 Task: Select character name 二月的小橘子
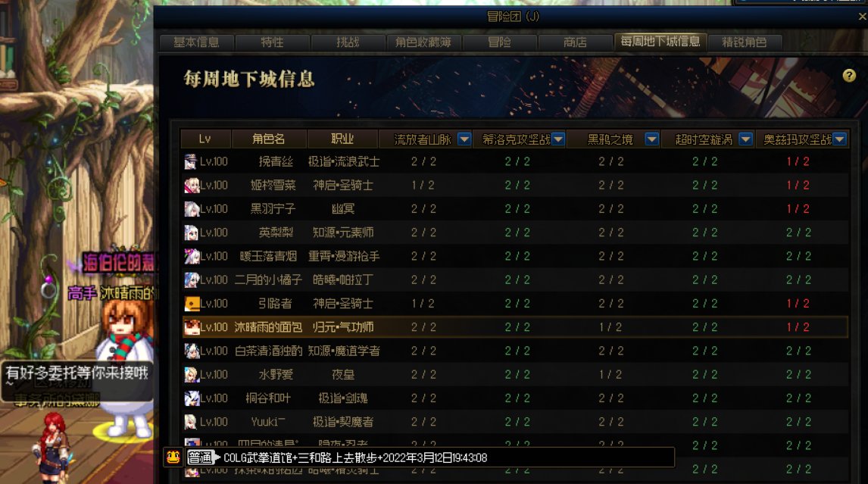[x=268, y=280]
